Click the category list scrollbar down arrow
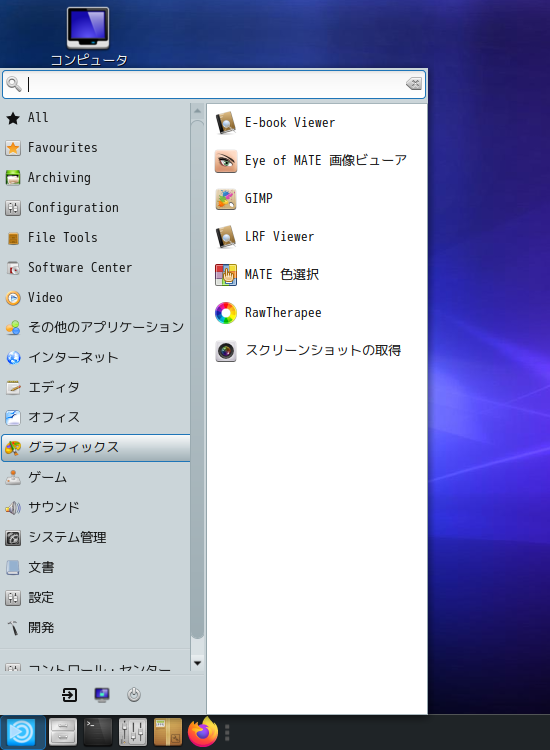Image resolution: width=550 pixels, height=750 pixels. [x=197, y=663]
